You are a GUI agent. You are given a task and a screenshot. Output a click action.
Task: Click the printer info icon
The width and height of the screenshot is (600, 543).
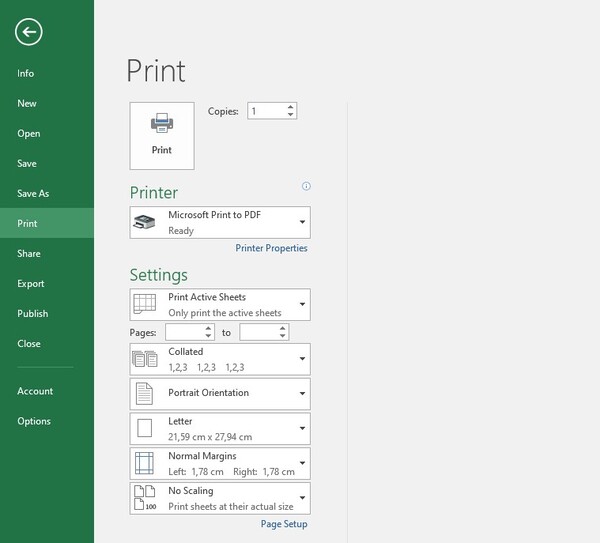306,186
